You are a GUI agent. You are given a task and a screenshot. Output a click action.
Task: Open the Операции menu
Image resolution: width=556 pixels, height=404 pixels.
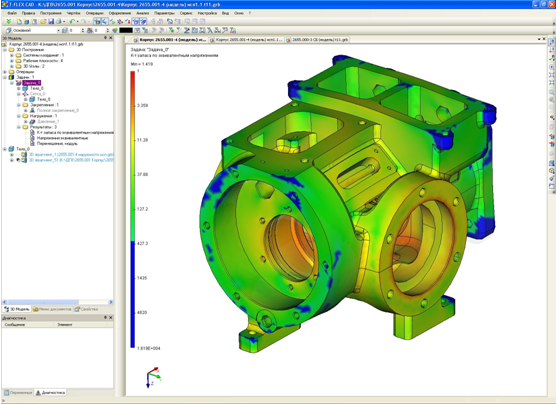click(94, 13)
